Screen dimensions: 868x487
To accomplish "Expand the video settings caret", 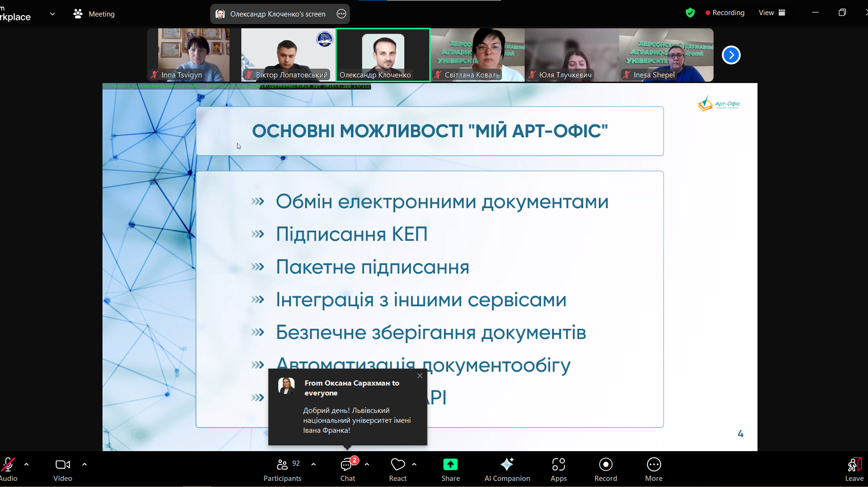I will point(85,464).
